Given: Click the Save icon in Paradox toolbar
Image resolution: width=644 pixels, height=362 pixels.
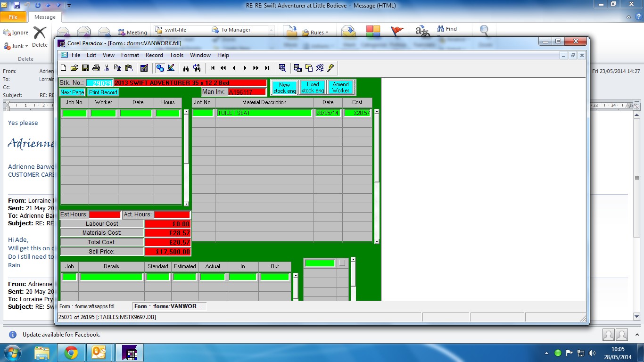Looking at the screenshot, I should click(85, 68).
